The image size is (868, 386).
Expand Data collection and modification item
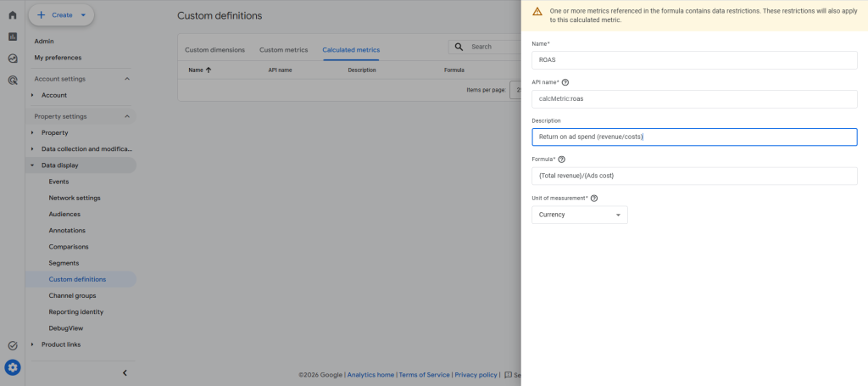[33, 149]
